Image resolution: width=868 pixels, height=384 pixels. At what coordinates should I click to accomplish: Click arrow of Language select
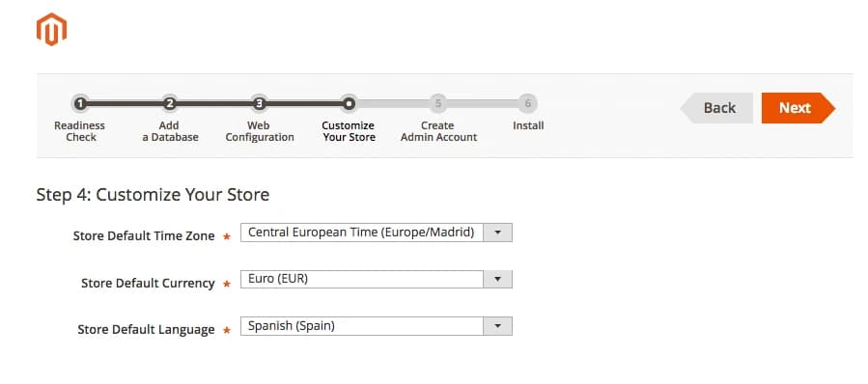point(497,326)
